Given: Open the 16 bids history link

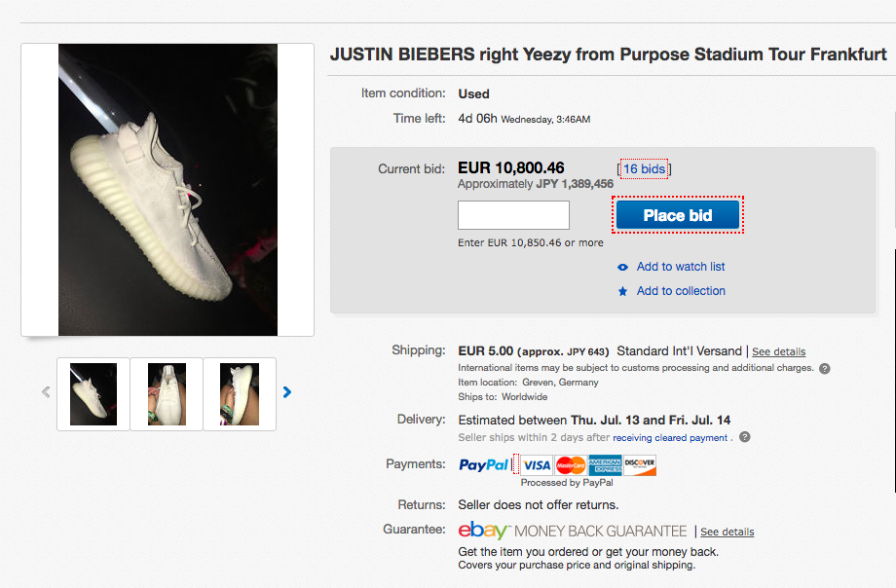Looking at the screenshot, I should pos(644,169).
